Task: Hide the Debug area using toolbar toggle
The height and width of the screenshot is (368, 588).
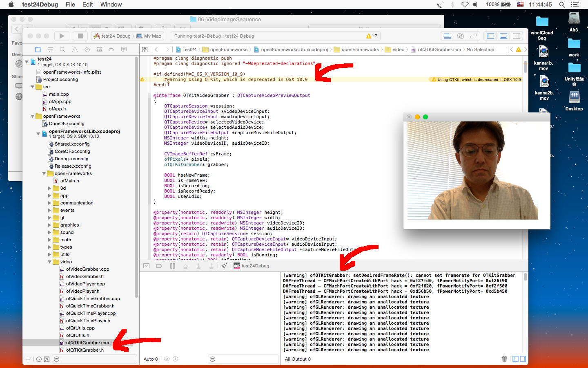Action: [x=503, y=36]
